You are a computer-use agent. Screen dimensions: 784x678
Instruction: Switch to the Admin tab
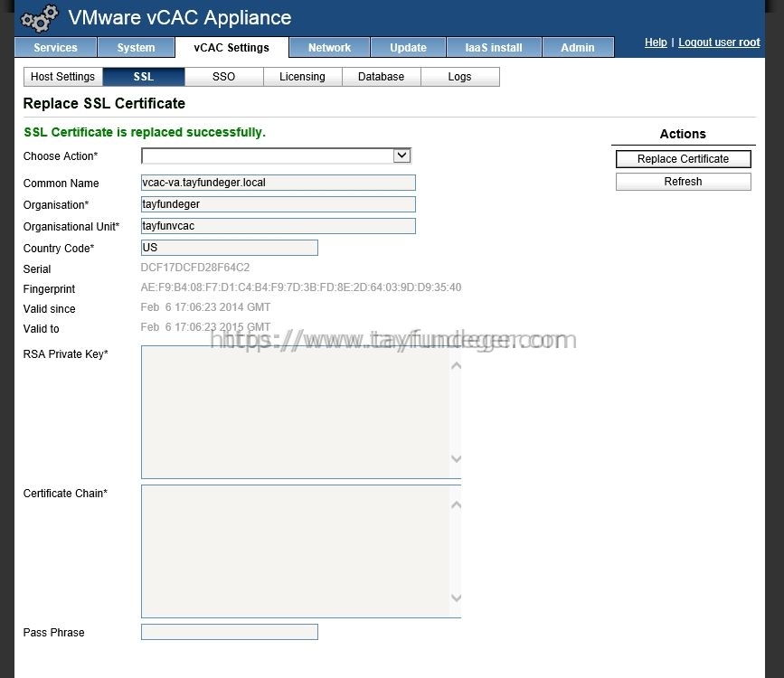(x=578, y=48)
